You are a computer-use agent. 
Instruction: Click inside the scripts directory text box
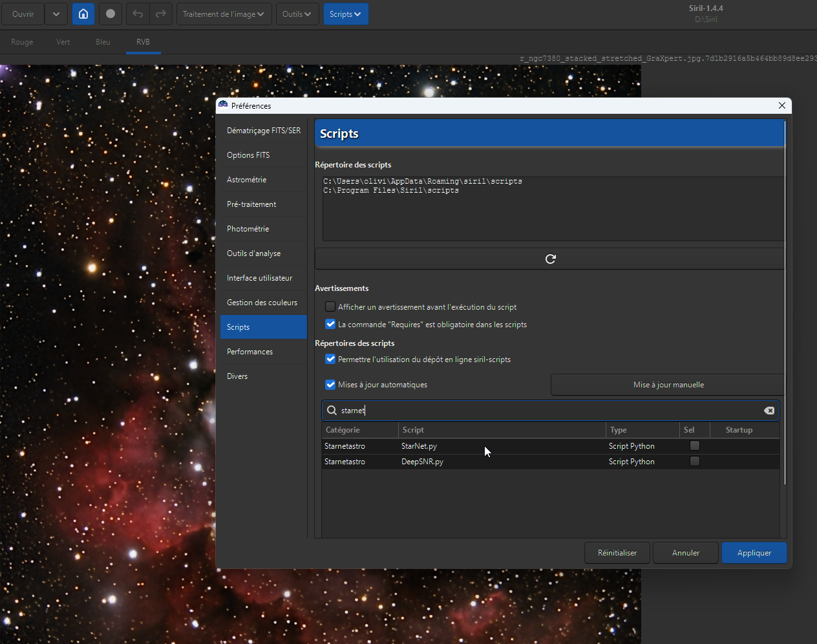click(553, 209)
